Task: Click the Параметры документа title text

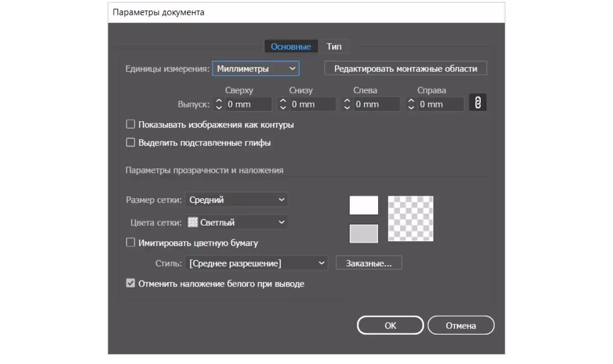Action: tap(158, 12)
